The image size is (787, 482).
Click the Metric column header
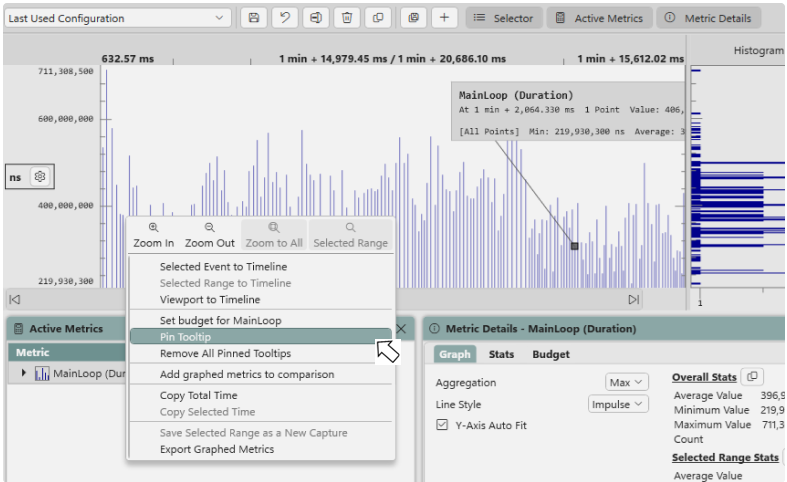pos(67,352)
